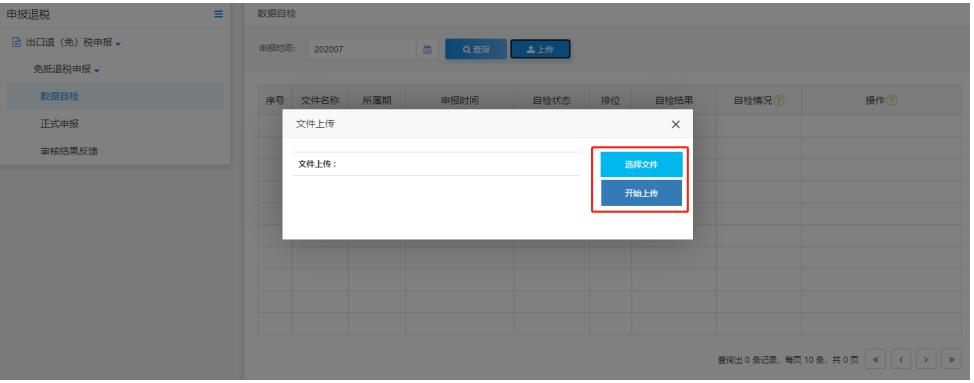This screenshot has width=974, height=383.
Task: Toggle the sidebar hamburger menu icon
Action: pos(219,14)
